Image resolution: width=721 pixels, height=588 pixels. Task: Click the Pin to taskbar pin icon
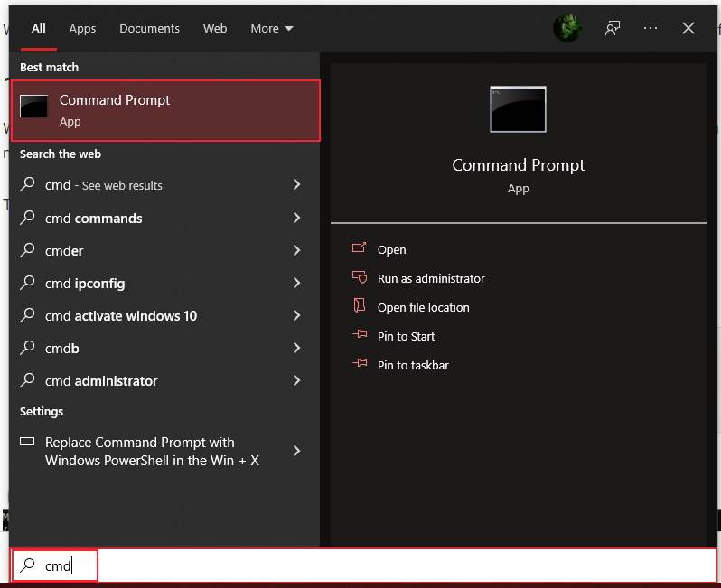pos(360,365)
